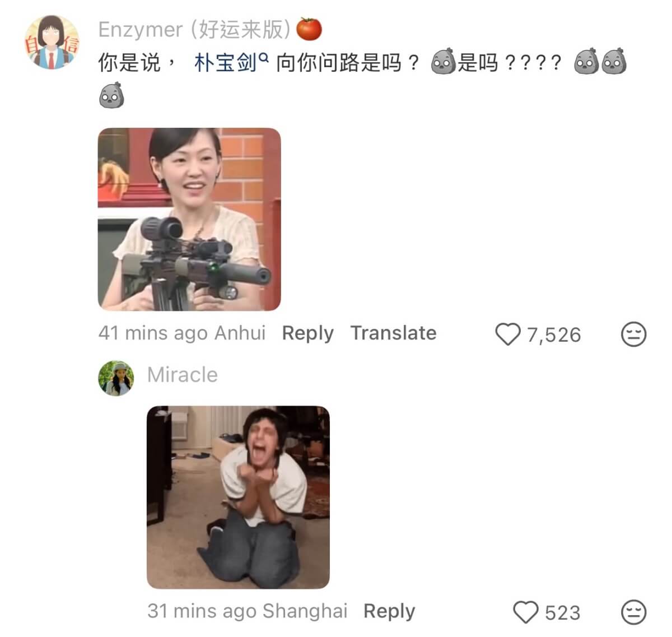Open the woman holding rifle meme image
This screenshot has width=672, height=637.
click(x=189, y=219)
